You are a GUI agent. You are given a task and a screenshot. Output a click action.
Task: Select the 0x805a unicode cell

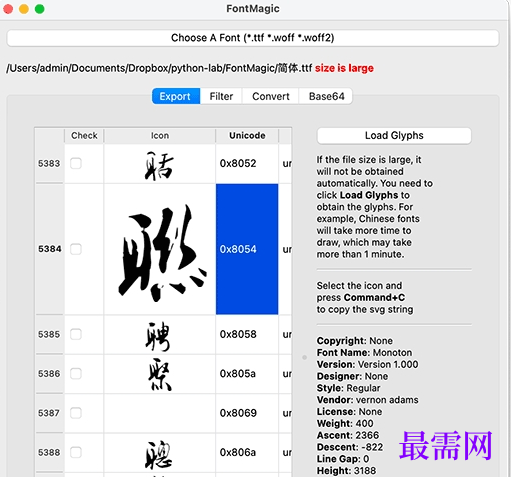[x=247, y=374]
